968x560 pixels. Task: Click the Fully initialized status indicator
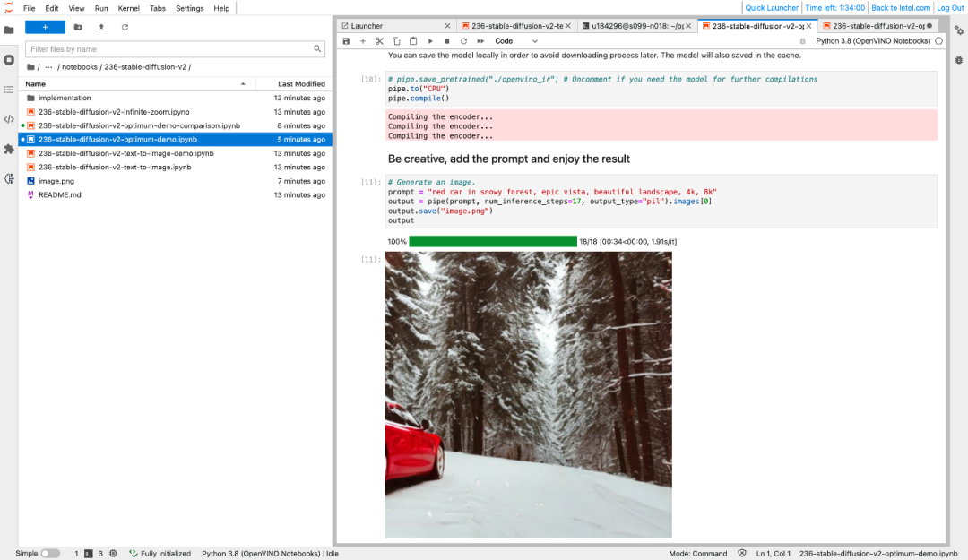(160, 553)
